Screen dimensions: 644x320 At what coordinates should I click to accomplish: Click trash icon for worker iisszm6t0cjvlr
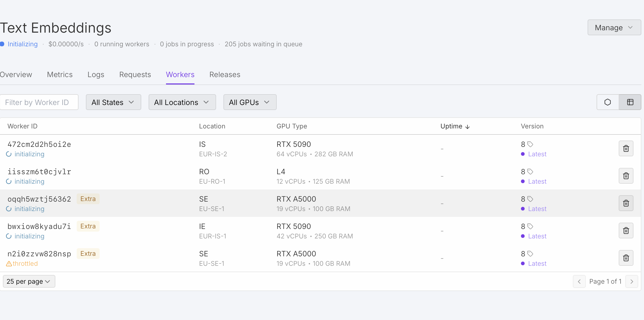click(626, 176)
